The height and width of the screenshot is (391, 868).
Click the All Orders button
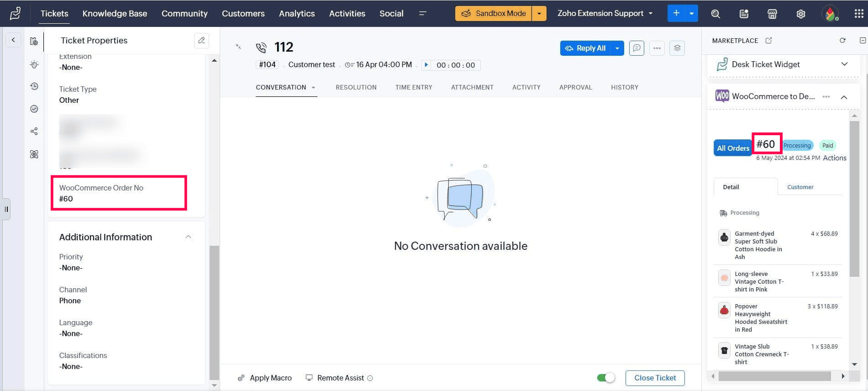tap(732, 148)
